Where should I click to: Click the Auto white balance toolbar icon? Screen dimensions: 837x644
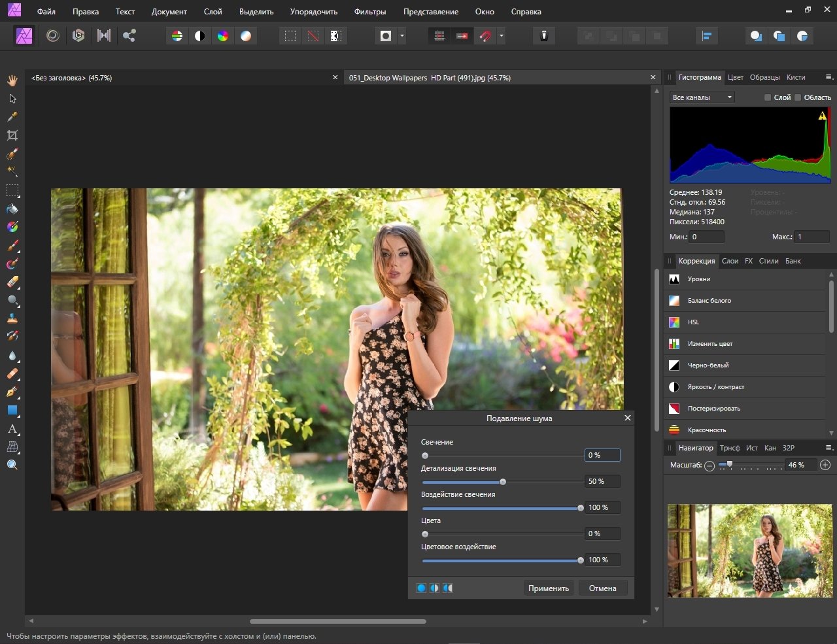246,36
